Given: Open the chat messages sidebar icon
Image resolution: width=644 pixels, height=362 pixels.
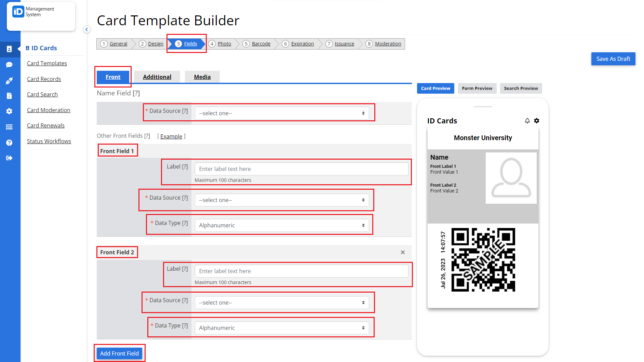Looking at the screenshot, I should [9, 65].
